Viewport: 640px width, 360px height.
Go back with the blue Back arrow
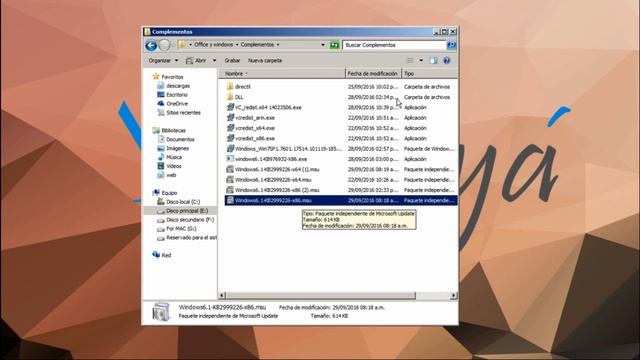pos(151,45)
